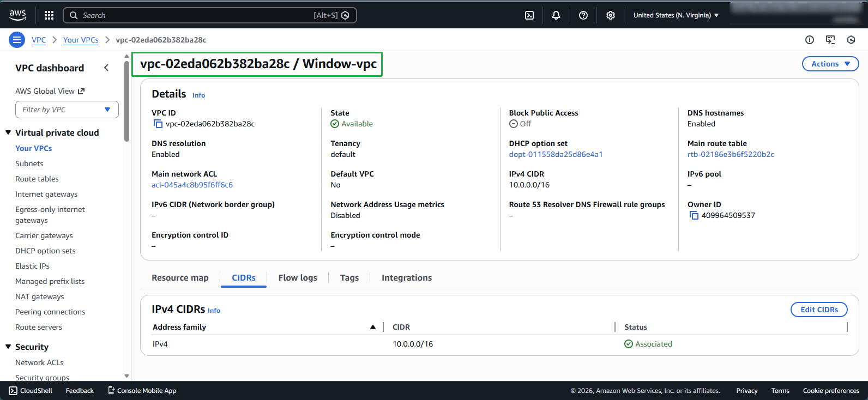Screen dimensions: 868x400
Task: Open Internet gateways in sidebar
Action: tap(46, 194)
